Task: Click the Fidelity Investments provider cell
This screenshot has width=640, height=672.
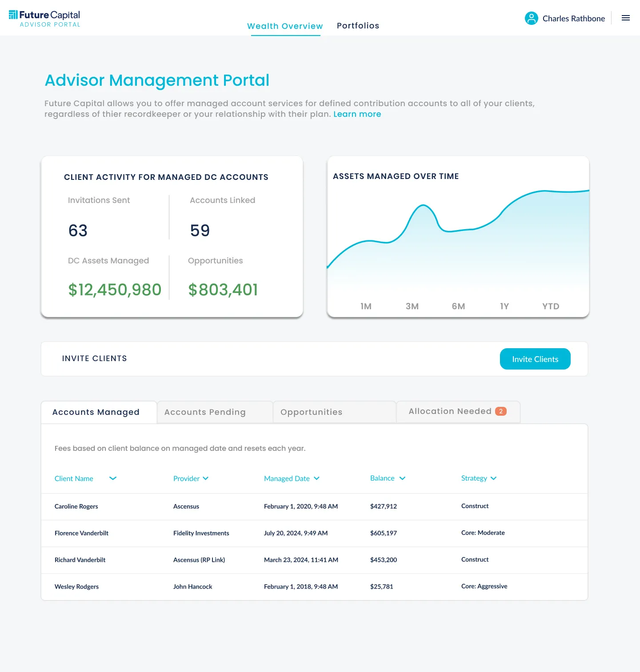Action: pyautogui.click(x=201, y=533)
